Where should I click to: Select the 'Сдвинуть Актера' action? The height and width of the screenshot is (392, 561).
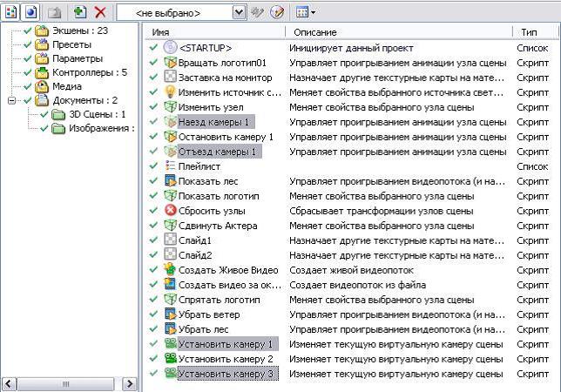(x=218, y=226)
